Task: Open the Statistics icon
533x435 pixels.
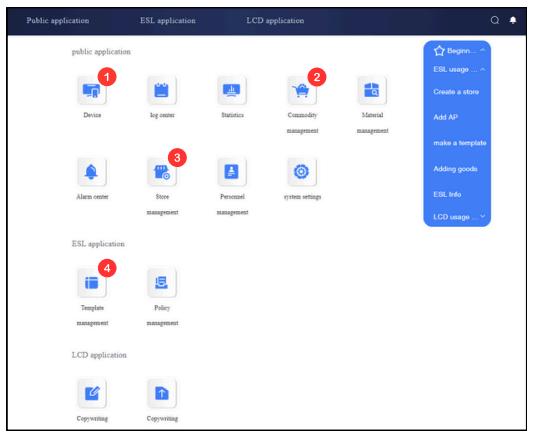Action: click(232, 90)
